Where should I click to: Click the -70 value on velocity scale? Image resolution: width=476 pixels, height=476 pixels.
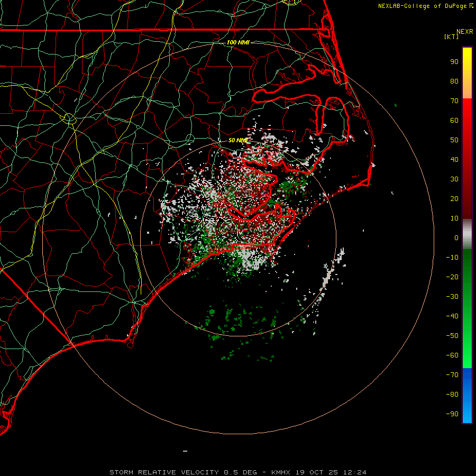(x=452, y=375)
